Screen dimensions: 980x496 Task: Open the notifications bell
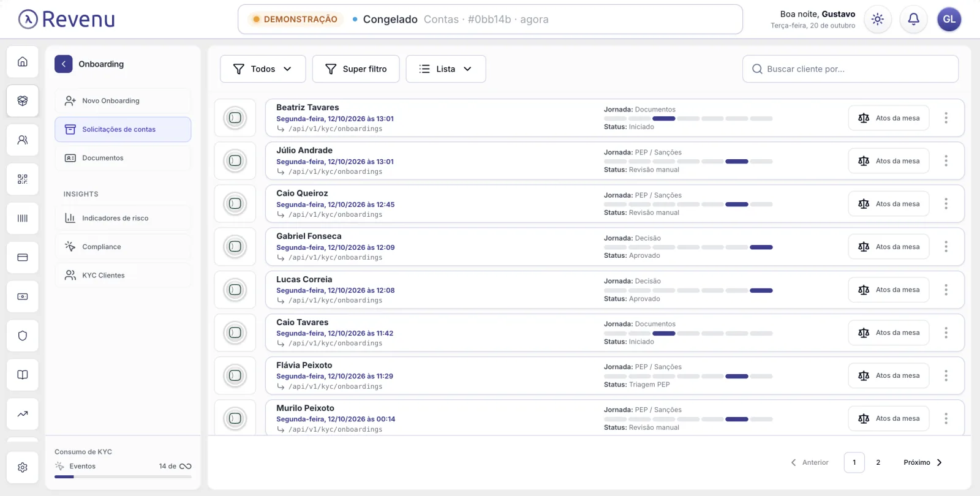point(913,20)
